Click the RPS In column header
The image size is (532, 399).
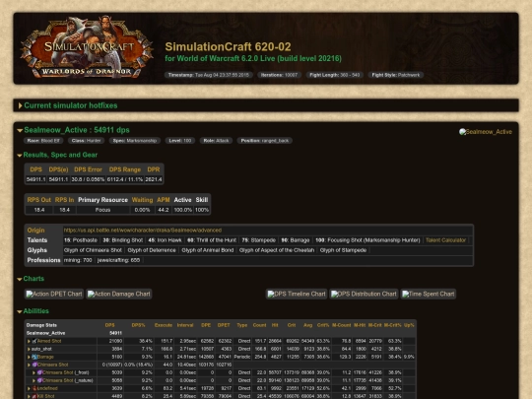pos(64,200)
